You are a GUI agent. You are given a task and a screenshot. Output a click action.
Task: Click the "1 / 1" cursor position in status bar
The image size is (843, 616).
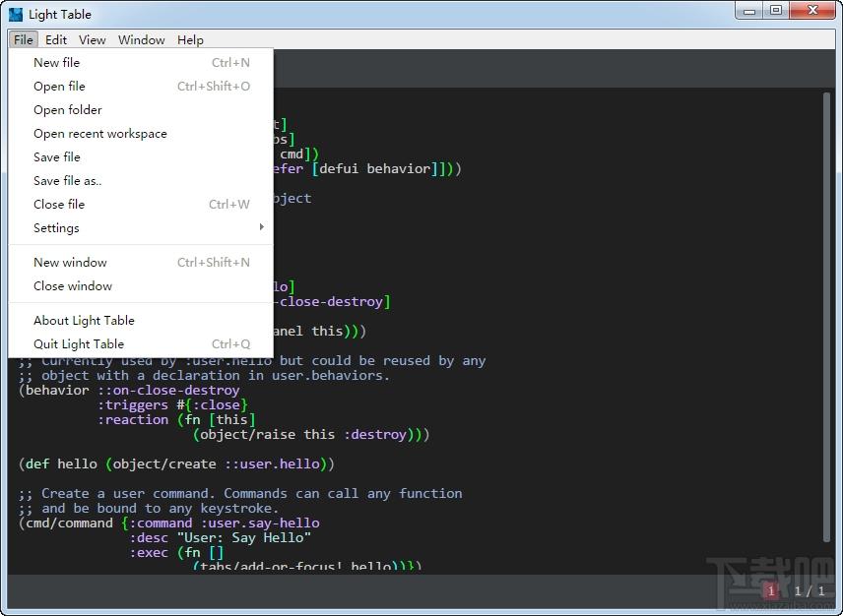click(x=811, y=591)
